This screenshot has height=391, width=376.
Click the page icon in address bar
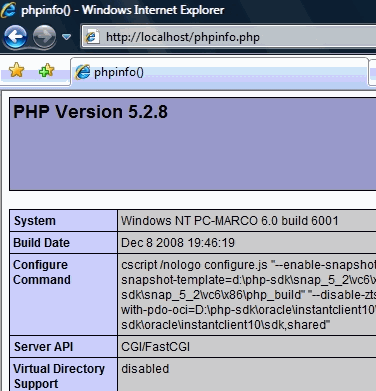tap(92, 37)
